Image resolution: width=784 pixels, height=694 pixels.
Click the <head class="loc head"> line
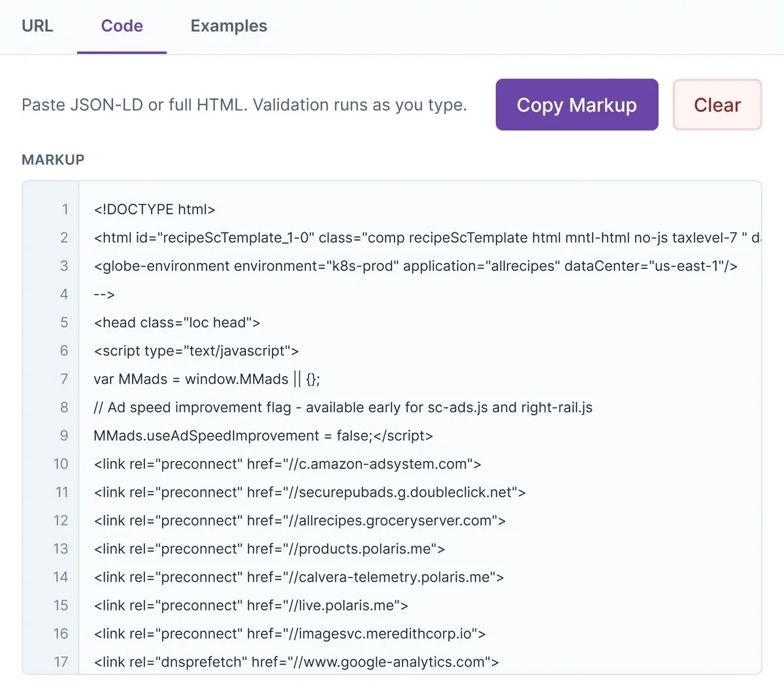(177, 323)
